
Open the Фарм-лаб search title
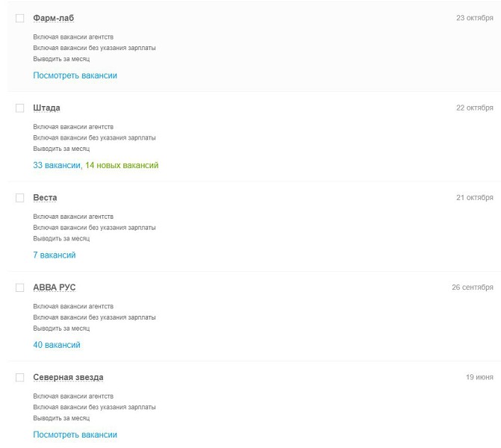54,18
